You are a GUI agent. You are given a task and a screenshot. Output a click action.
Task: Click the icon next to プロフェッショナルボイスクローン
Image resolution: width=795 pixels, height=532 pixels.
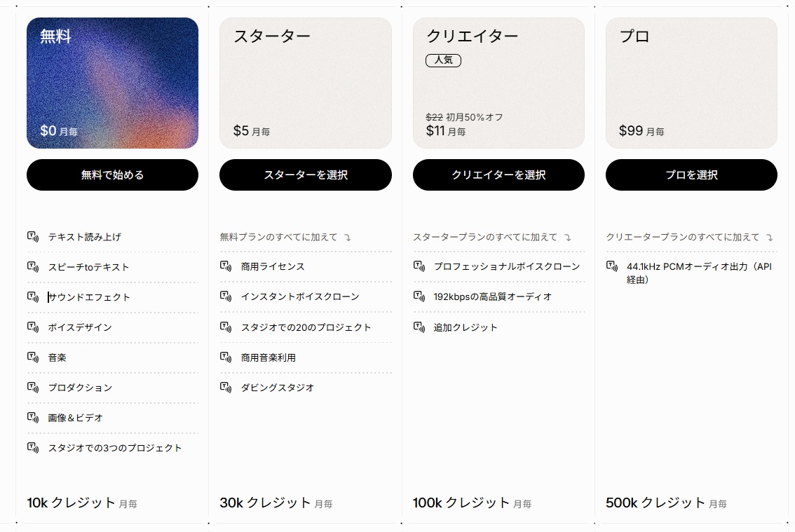(x=418, y=266)
